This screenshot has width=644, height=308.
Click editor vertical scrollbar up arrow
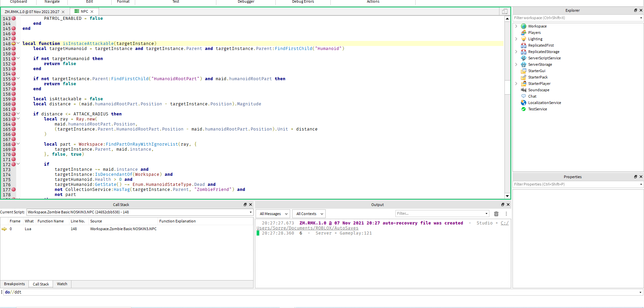507,18
